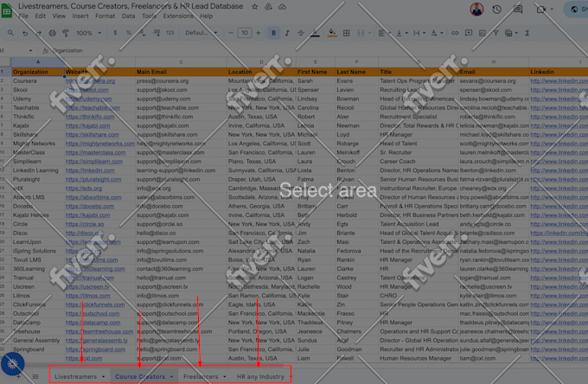Image resolution: width=588 pixels, height=384 pixels.
Task: Star the spreadsheet document
Action: point(254,7)
